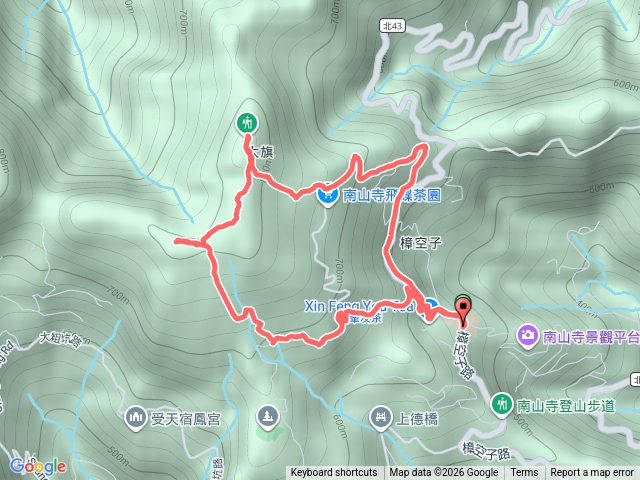Select the 南山寺登山步道 hiking icon
Viewport: 640px width, 480px height.
tap(502, 405)
